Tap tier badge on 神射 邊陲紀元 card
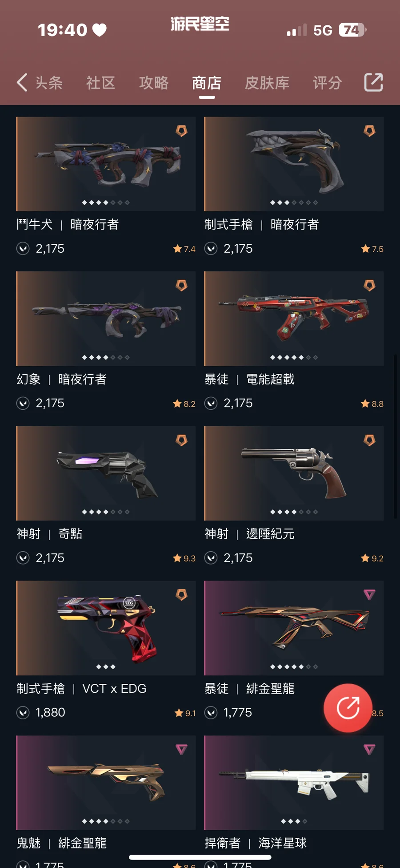The height and width of the screenshot is (868, 400). tap(369, 440)
